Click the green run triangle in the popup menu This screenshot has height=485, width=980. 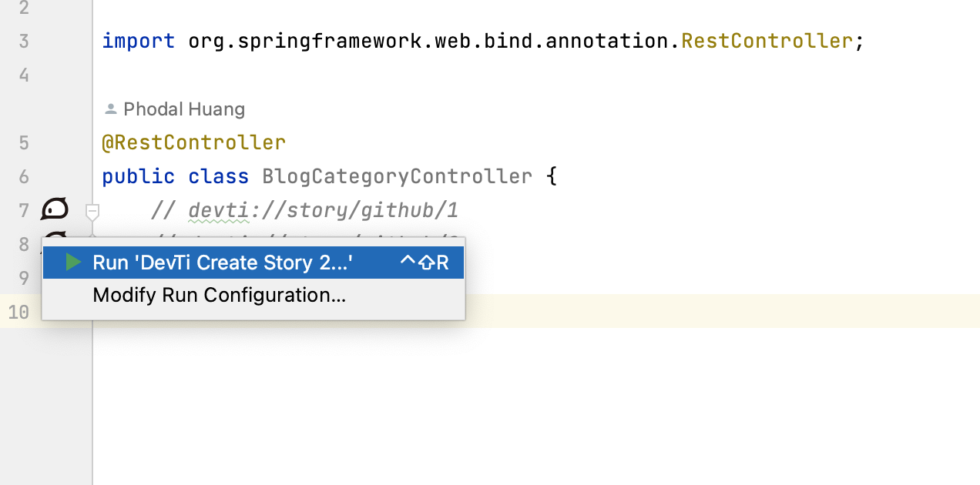pyautogui.click(x=73, y=262)
